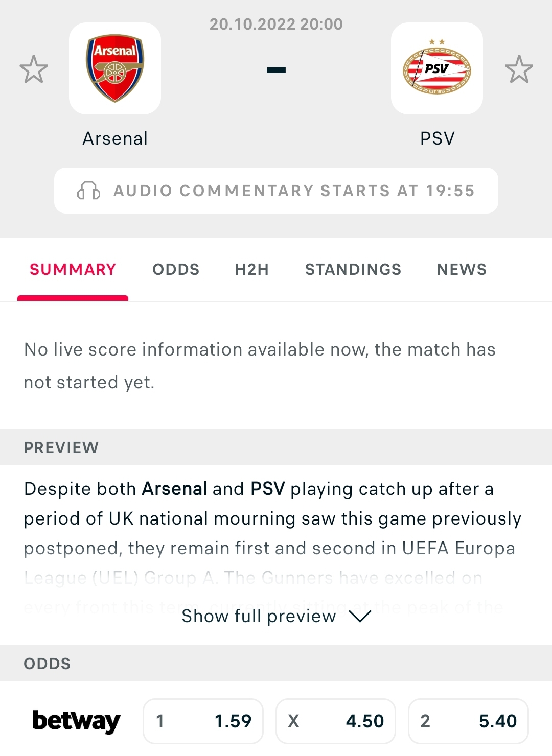The height and width of the screenshot is (756, 552).
Task: Tap bold Arsenal link in preview text
Action: coord(175,489)
